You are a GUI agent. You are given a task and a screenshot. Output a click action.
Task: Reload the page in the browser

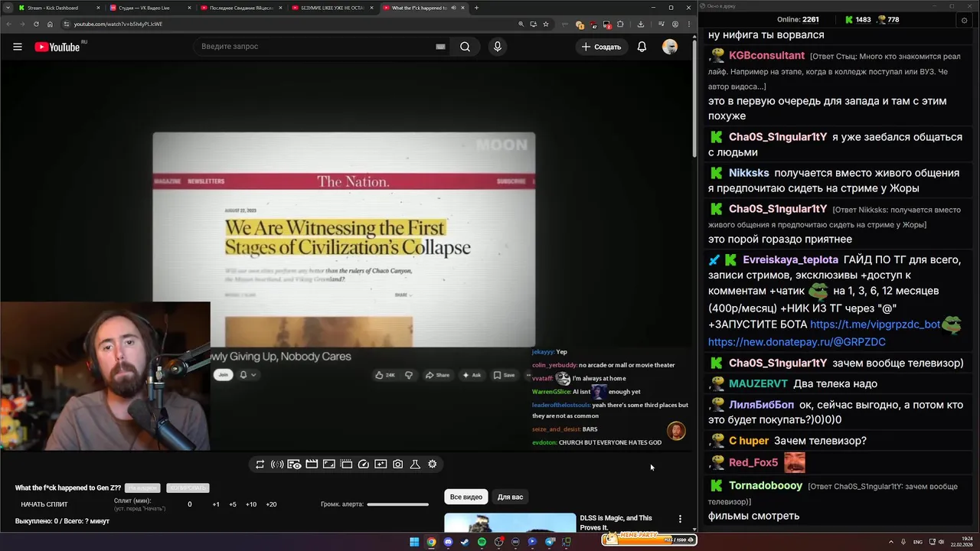36,24
